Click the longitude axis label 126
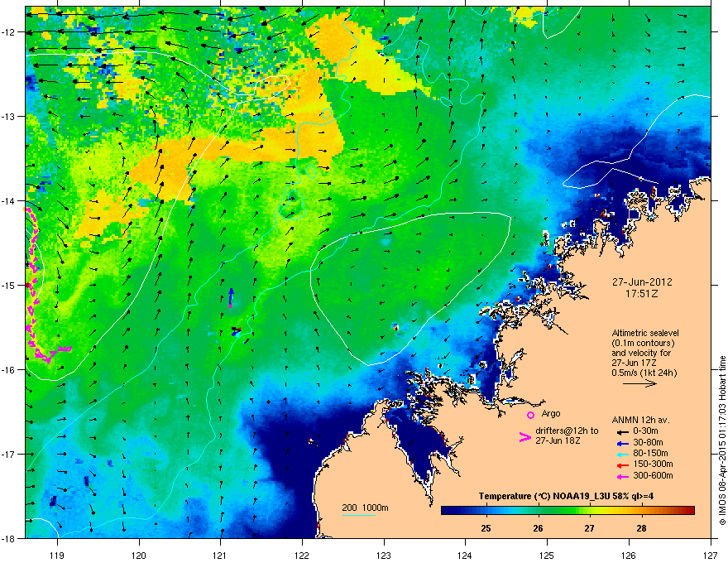 pyautogui.click(x=629, y=555)
